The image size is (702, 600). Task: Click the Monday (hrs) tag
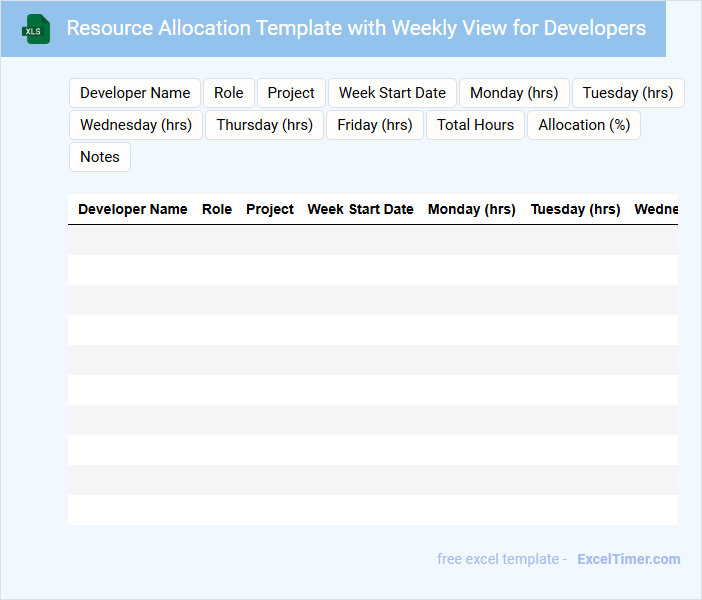click(514, 93)
